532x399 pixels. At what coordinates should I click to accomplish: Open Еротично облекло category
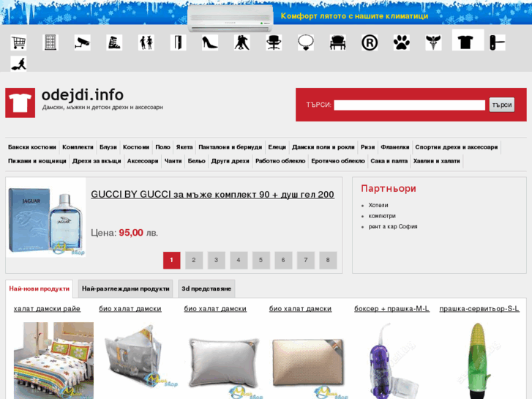[338, 161]
